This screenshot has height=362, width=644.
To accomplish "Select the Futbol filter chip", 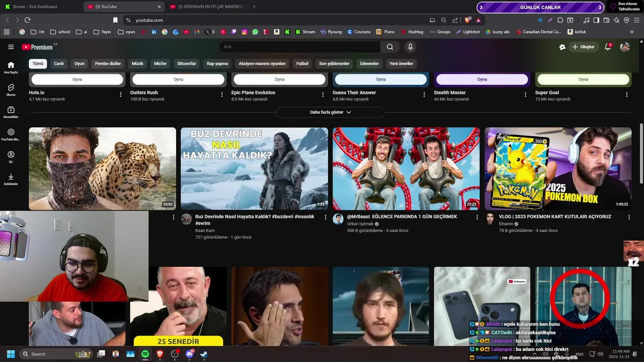I will pos(302,64).
